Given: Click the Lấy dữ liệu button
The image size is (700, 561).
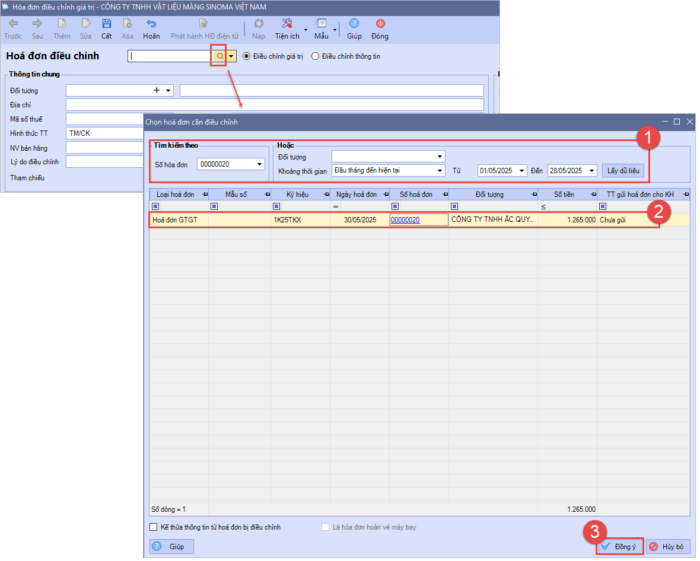Looking at the screenshot, I should point(623,170).
